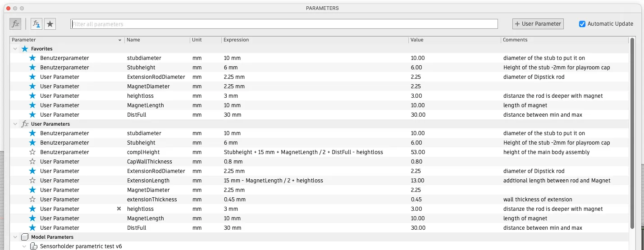This screenshot has height=250, width=644.
Task: Click comment 'height of the main body assembly'
Action: 546,152
